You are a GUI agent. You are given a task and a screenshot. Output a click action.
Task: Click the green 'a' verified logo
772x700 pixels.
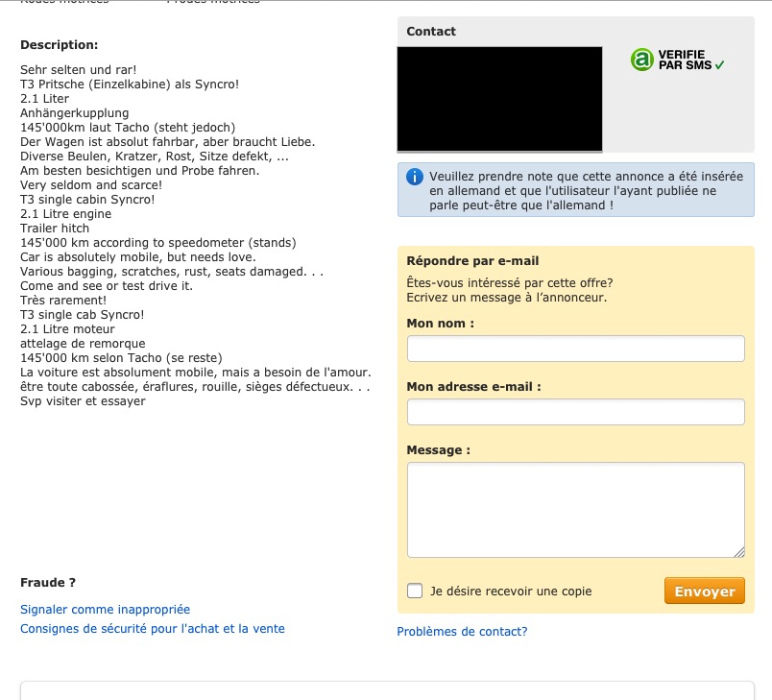[x=642, y=60]
